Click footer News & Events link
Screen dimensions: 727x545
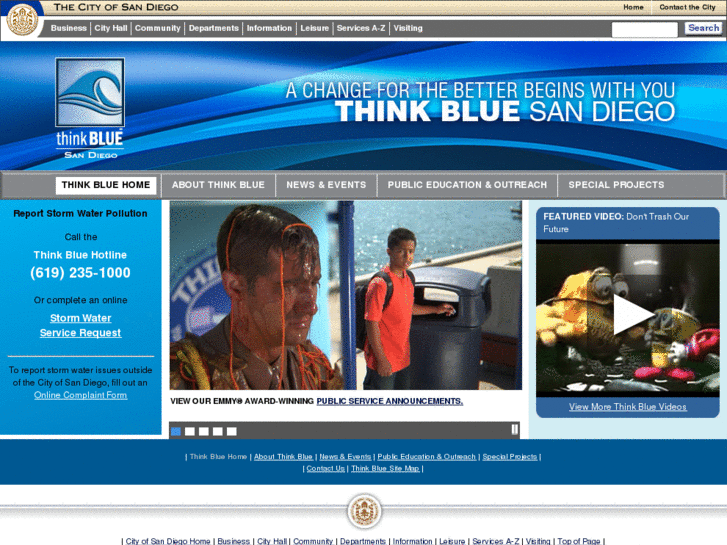click(345, 457)
